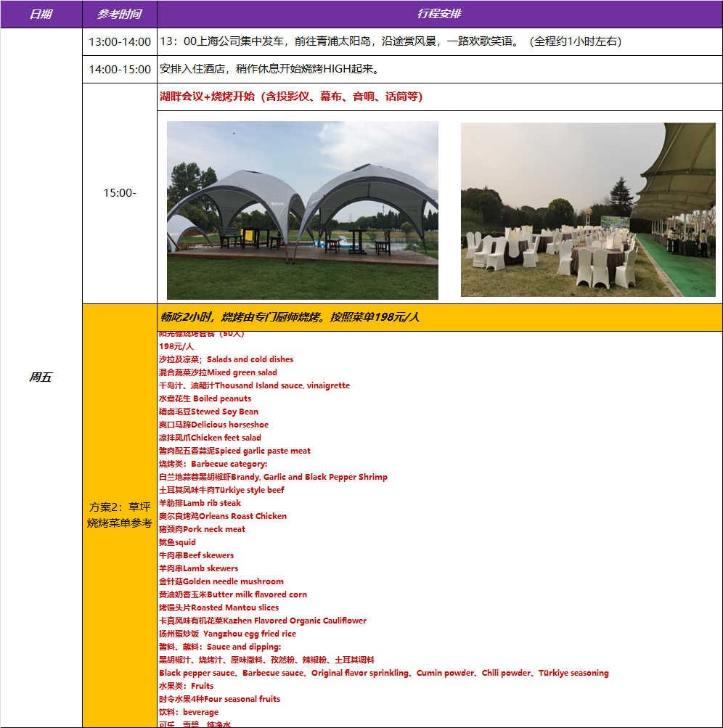The height and width of the screenshot is (728, 723).
Task: Select the white banquet chairs photo
Action: (x=588, y=210)
